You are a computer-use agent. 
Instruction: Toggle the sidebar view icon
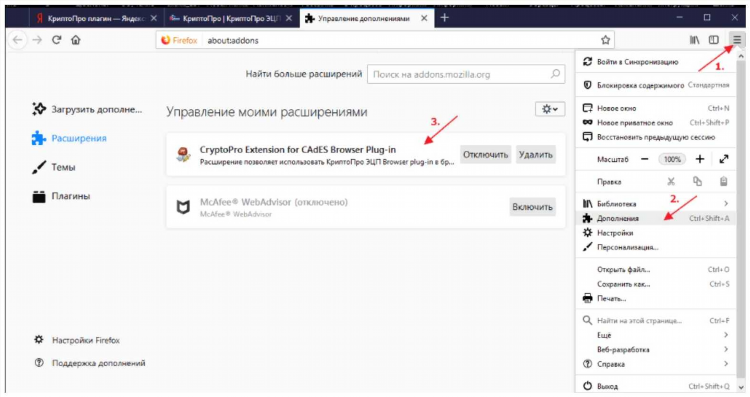tap(714, 40)
